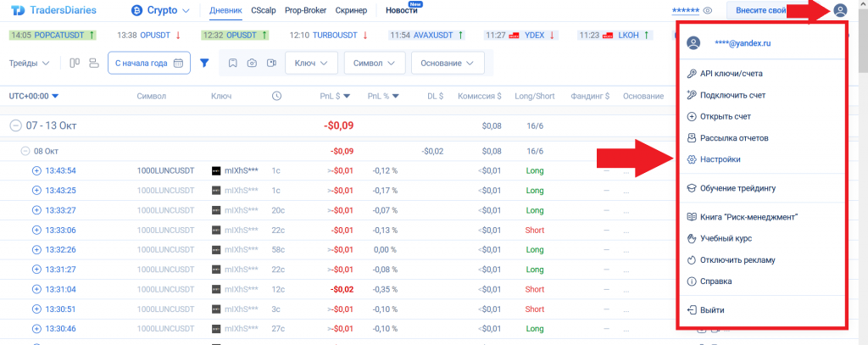Select Настройки in the profile menu
The height and width of the screenshot is (345, 868).
719,159
